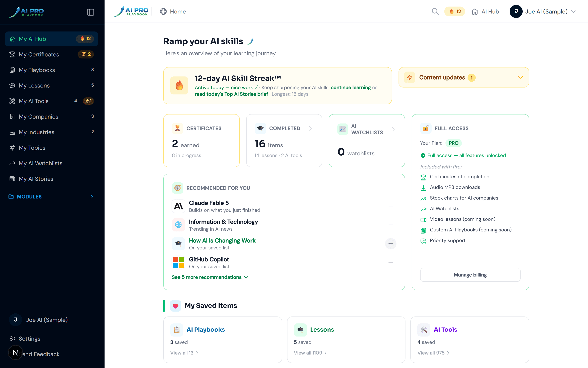Open View all 13 playbooks
Screen dimensions: 588x368
184,353
